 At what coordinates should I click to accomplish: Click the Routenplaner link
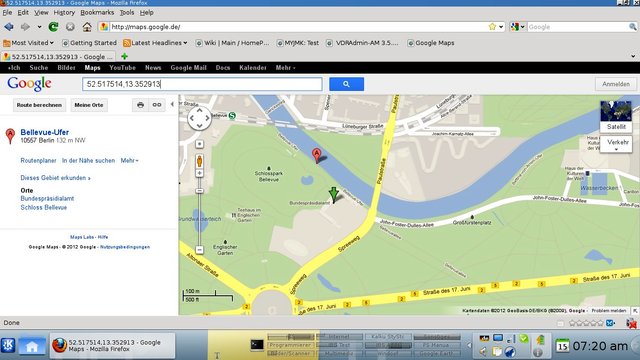38,161
